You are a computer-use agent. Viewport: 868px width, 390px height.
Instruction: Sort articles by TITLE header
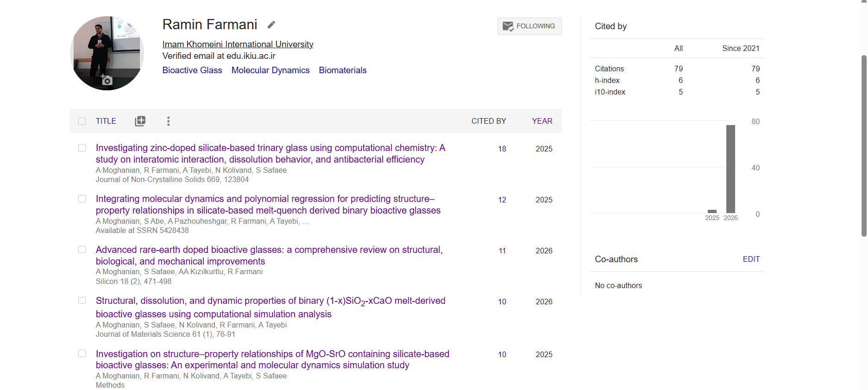[x=106, y=121]
